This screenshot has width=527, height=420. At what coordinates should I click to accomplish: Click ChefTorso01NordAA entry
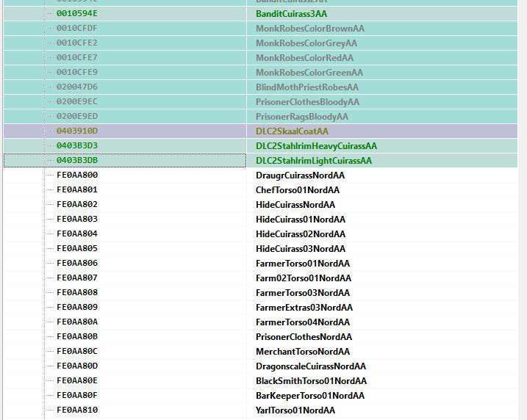298,190
